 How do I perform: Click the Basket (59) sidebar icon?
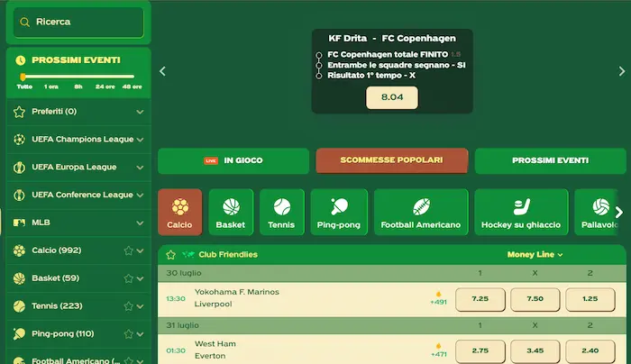(19, 278)
